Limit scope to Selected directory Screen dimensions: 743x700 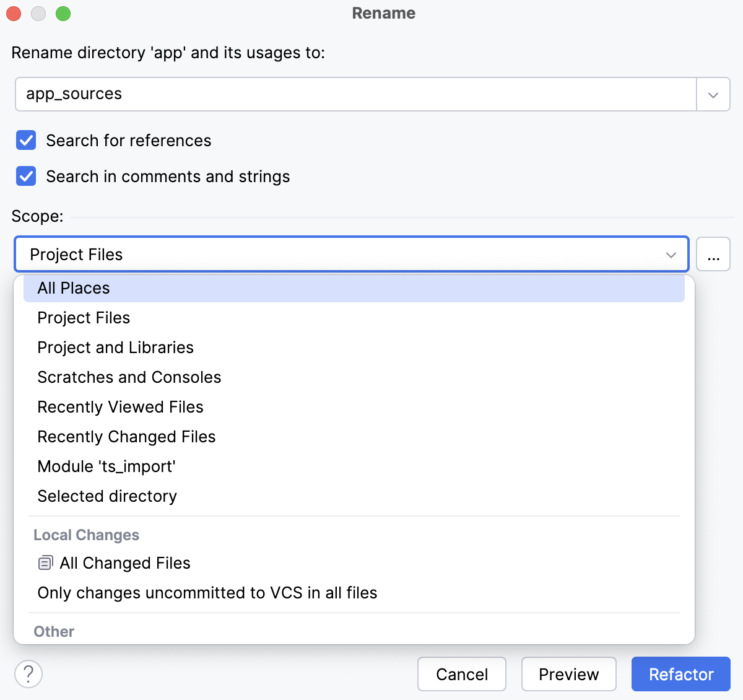(106, 496)
